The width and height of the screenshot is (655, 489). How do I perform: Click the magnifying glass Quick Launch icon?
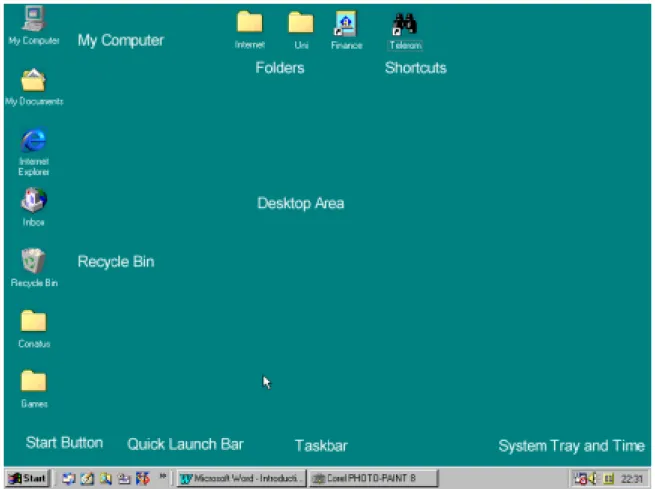coord(106,479)
